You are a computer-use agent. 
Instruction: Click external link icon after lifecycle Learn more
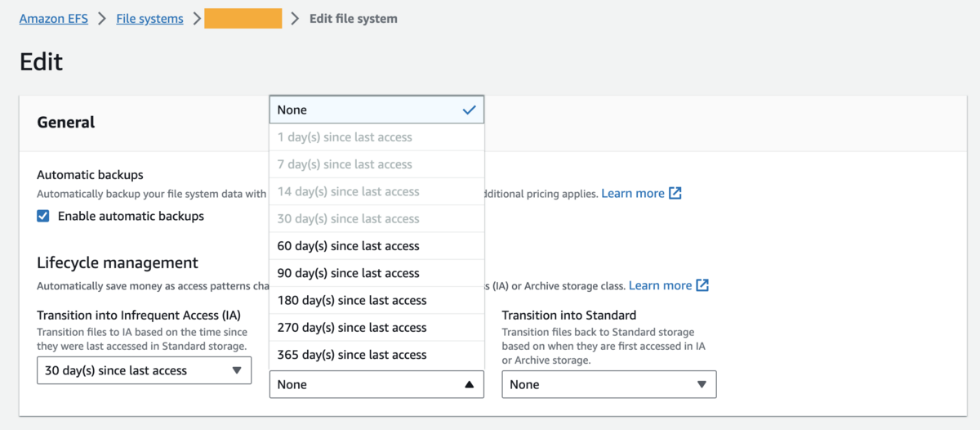click(702, 285)
